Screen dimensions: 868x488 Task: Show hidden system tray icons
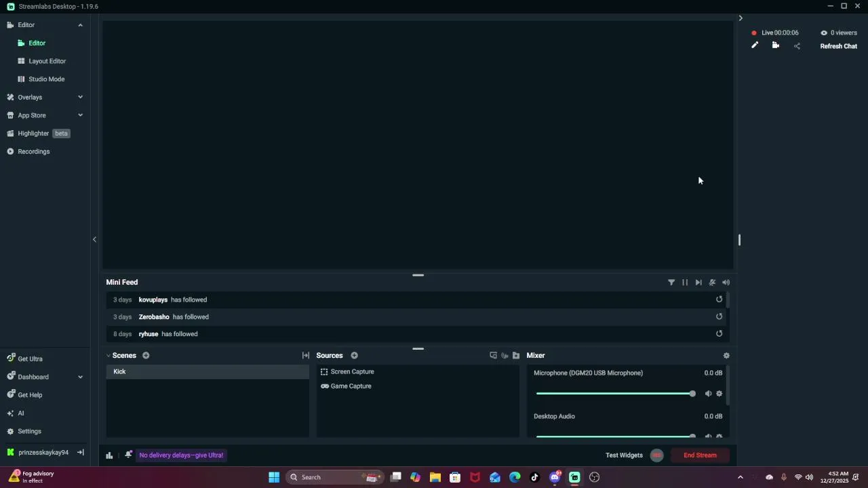click(741, 477)
